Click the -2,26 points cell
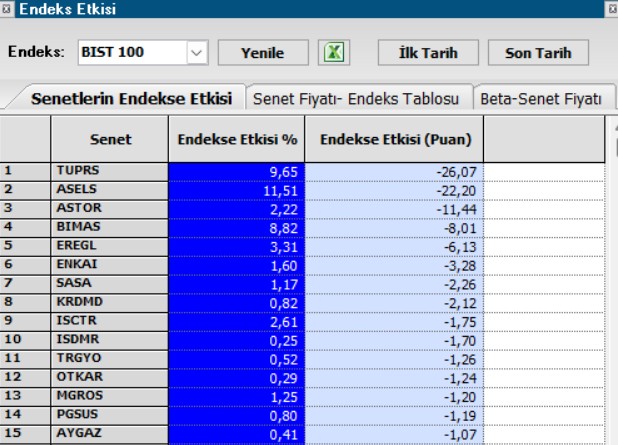This screenshot has width=618, height=445. 394,285
